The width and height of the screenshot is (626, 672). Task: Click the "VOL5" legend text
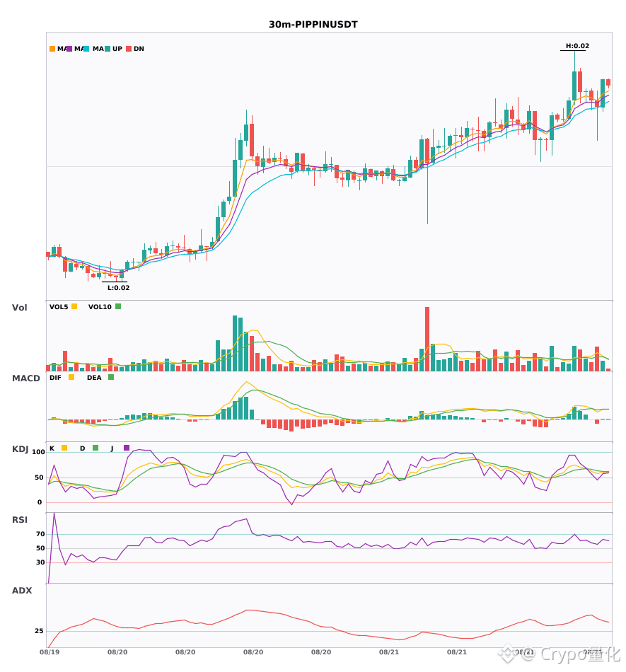[59, 307]
